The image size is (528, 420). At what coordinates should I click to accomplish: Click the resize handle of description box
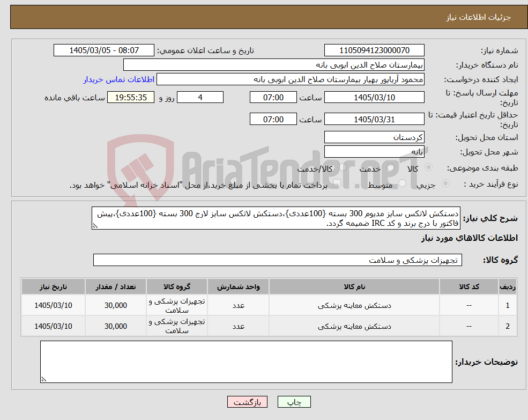click(x=95, y=226)
